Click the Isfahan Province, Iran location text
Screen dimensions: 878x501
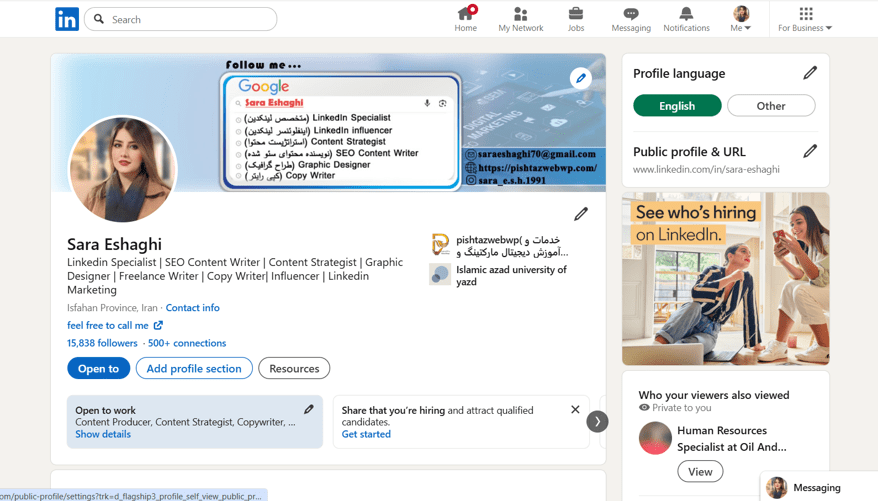[x=112, y=307]
